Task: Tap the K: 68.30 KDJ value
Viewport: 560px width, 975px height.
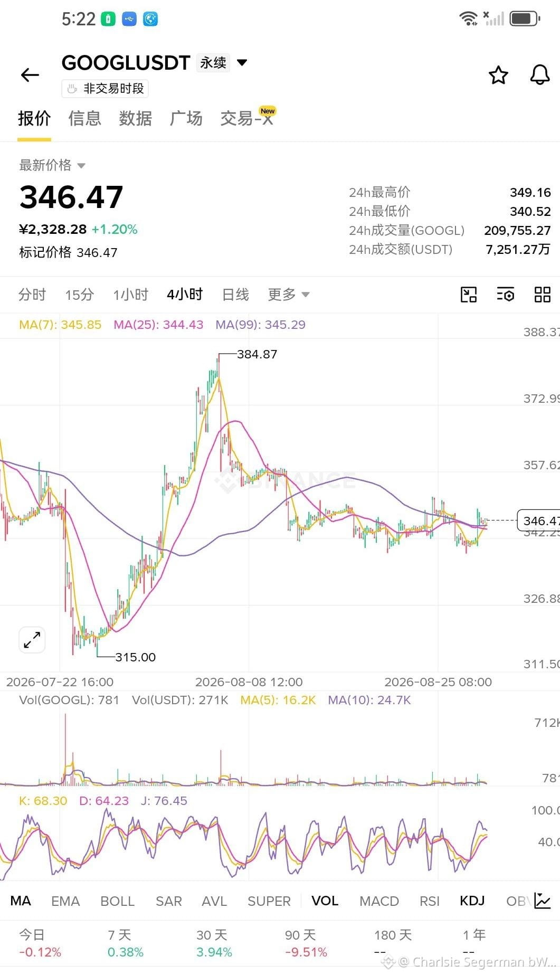Action: 43,801
